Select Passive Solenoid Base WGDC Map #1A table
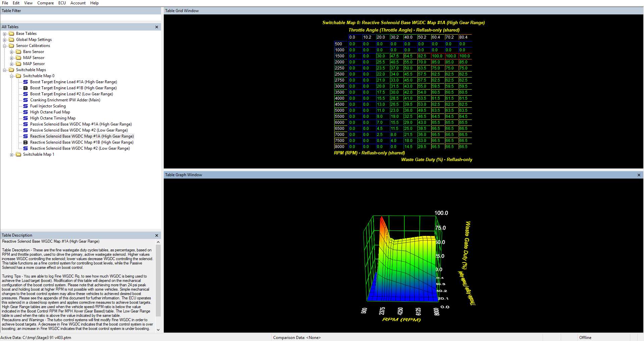The height and width of the screenshot is (341, 644). [x=81, y=124]
